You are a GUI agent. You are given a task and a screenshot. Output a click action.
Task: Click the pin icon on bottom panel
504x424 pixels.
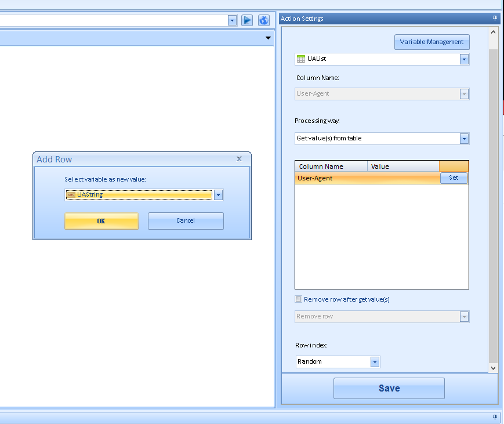[495, 417]
